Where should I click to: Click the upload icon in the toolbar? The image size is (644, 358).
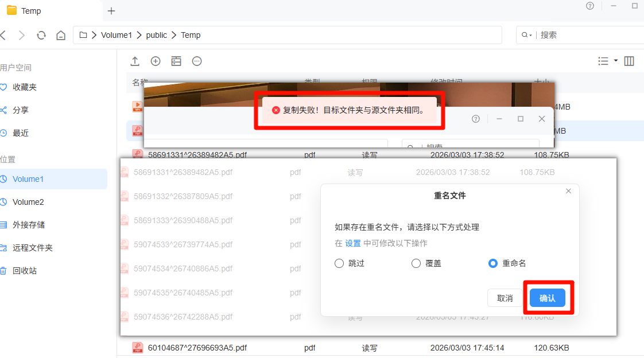(135, 61)
